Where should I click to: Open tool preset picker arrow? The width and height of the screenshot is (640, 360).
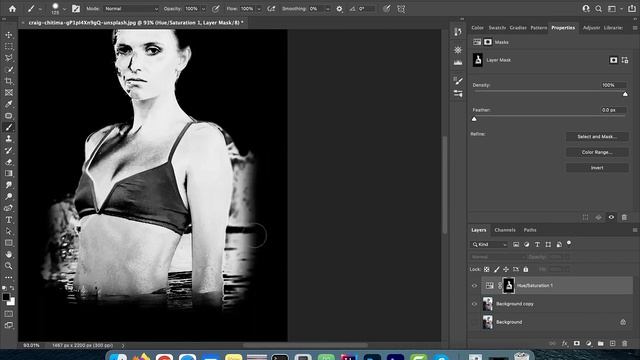click(x=40, y=9)
